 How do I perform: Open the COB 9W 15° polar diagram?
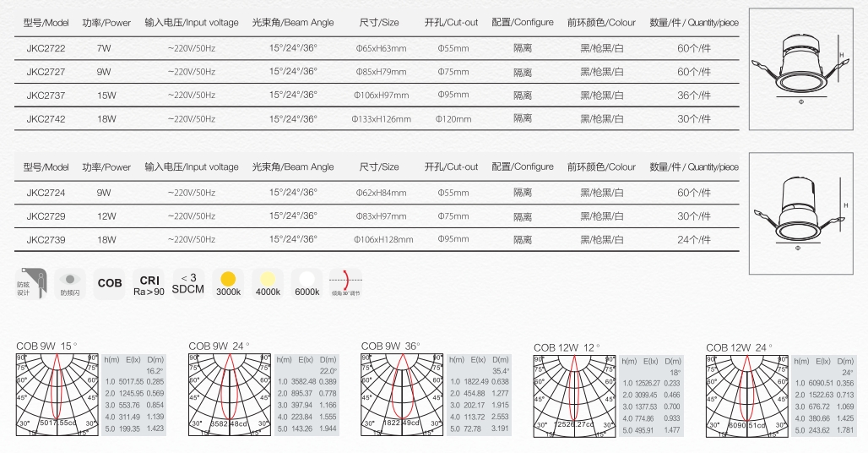click(x=57, y=394)
